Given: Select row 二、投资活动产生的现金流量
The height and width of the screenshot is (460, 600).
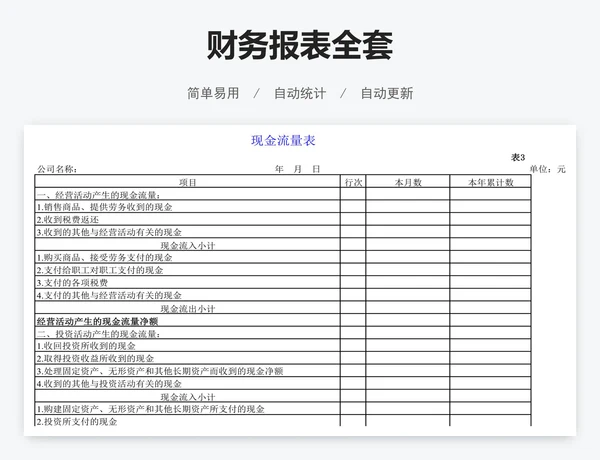Looking at the screenshot, I should pyautogui.click(x=283, y=333).
